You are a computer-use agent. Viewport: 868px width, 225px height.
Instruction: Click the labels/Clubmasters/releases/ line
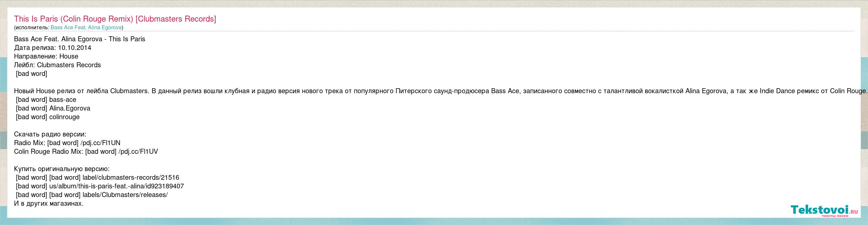pyautogui.click(x=92, y=195)
